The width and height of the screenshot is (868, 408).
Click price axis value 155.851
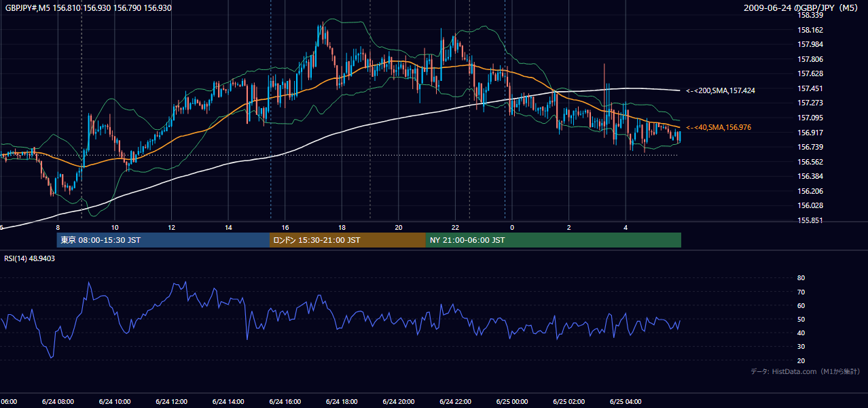pyautogui.click(x=810, y=220)
